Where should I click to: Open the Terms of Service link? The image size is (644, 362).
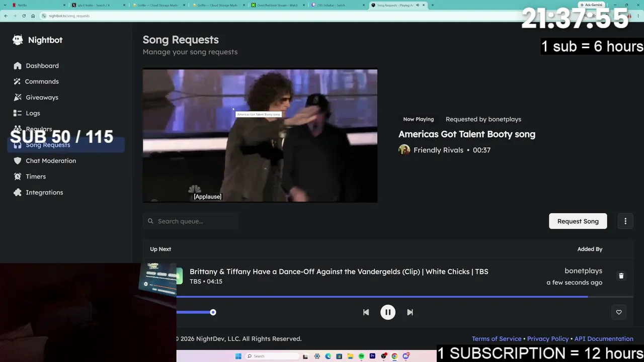pos(497,339)
